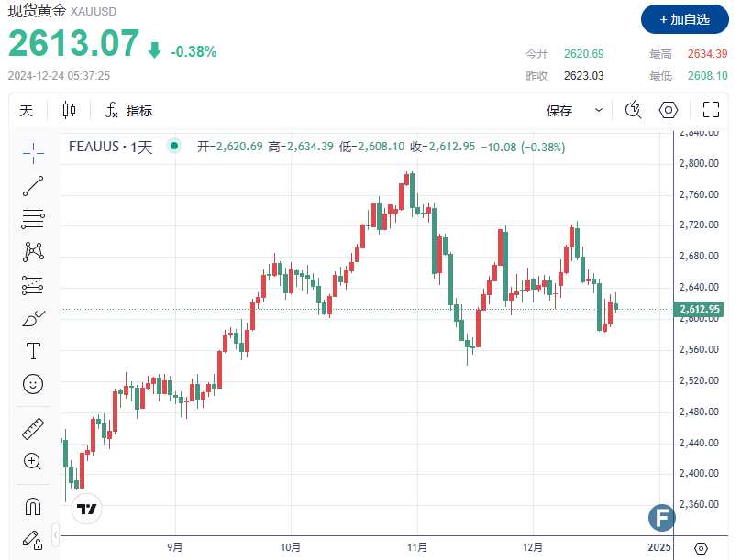Screen dimensions: 741x560
Task: Click the 加自选 watchlist button
Action: click(686, 19)
